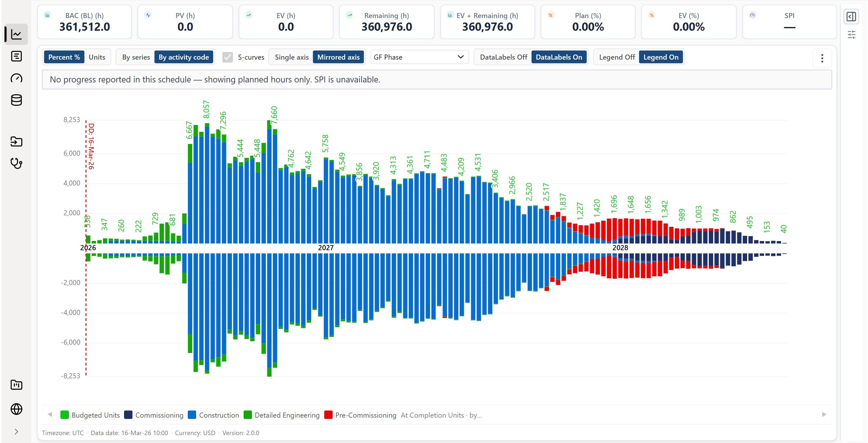868x443 pixels.
Task: Click the Plan (%) card icon
Action: click(x=550, y=15)
